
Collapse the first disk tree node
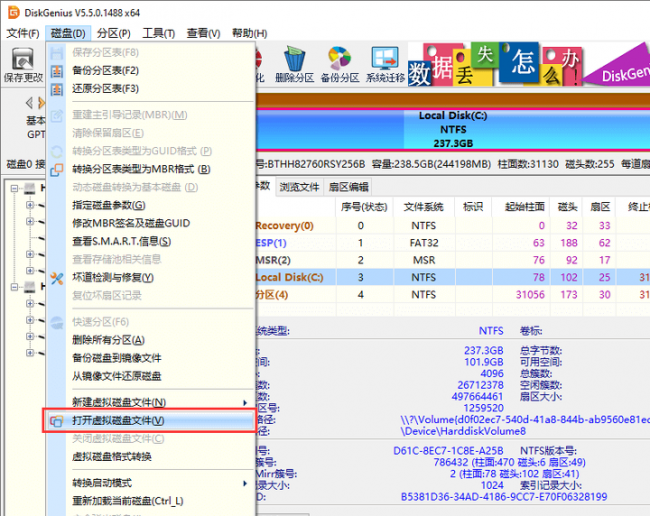pyautogui.click(x=14, y=189)
